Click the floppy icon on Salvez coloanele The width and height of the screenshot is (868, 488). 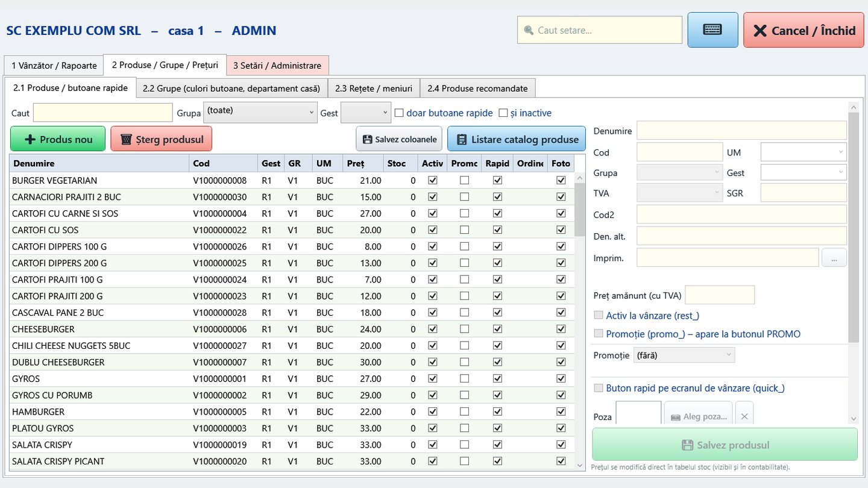coord(367,139)
